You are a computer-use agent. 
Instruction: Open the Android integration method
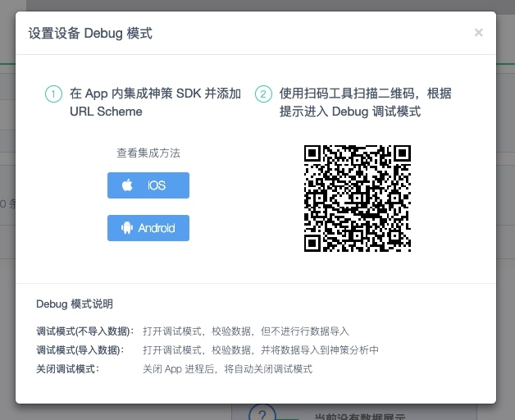click(148, 228)
